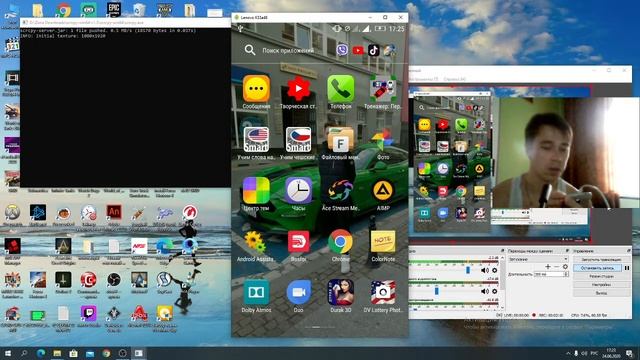Remove transition with the minus button

click(556, 267)
